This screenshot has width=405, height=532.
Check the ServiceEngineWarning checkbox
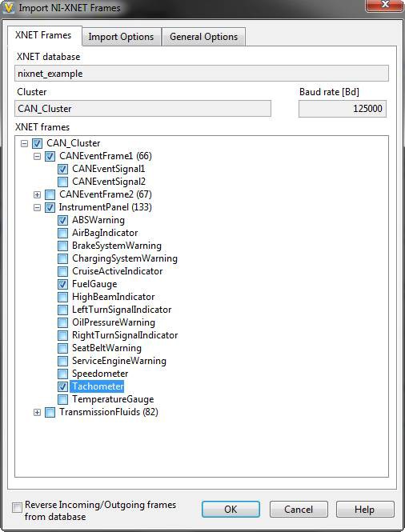point(62,362)
